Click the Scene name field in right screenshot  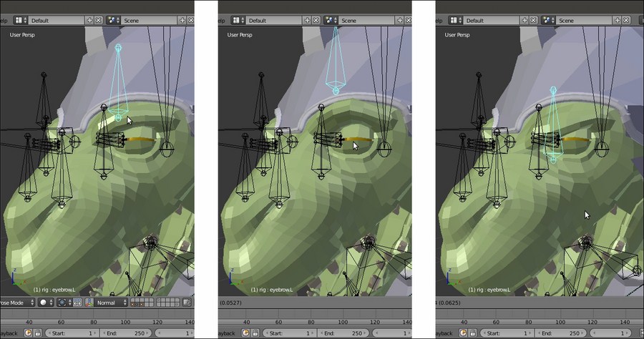point(585,20)
